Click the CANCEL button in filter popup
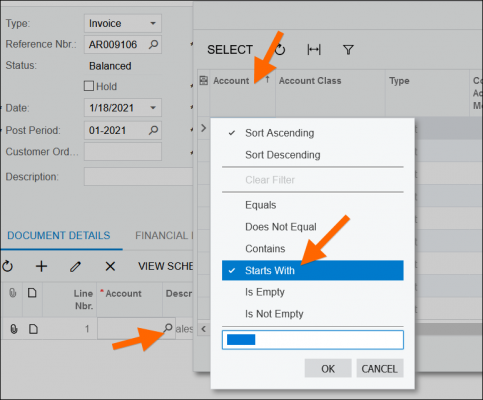 pos(380,368)
